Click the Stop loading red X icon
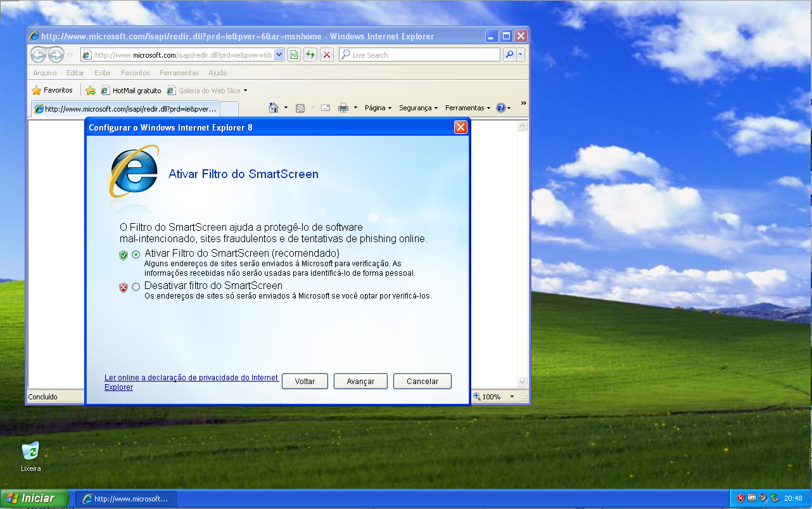This screenshot has width=812, height=509. (x=327, y=55)
